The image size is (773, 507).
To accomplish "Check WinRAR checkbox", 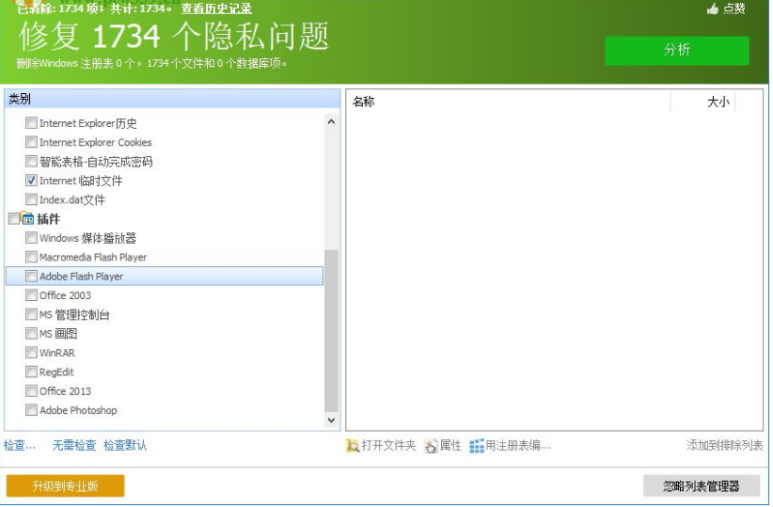I will [x=31, y=353].
